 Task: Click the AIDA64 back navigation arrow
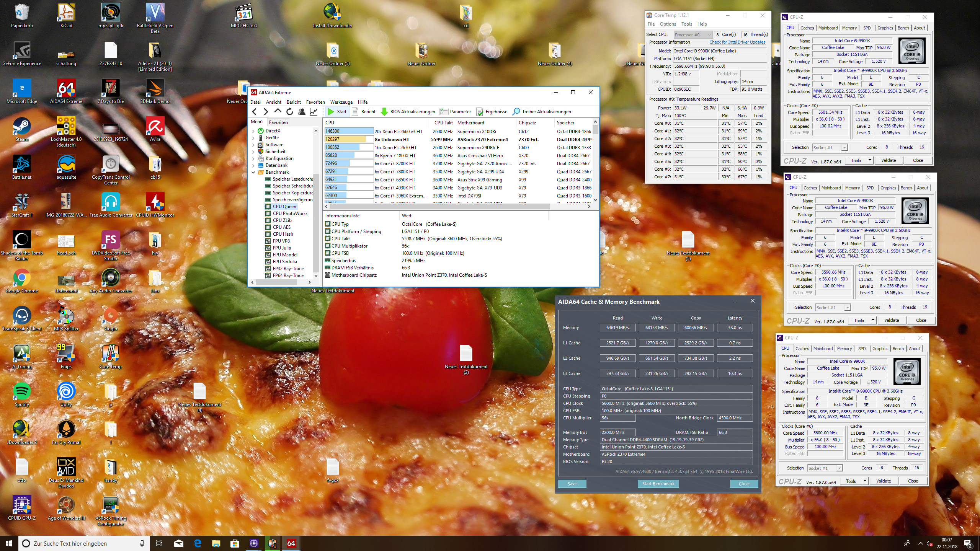coord(255,112)
